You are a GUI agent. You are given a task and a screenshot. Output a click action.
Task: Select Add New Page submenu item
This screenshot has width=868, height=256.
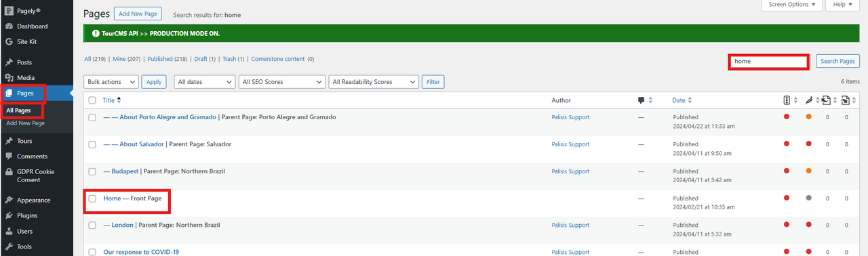(25, 123)
